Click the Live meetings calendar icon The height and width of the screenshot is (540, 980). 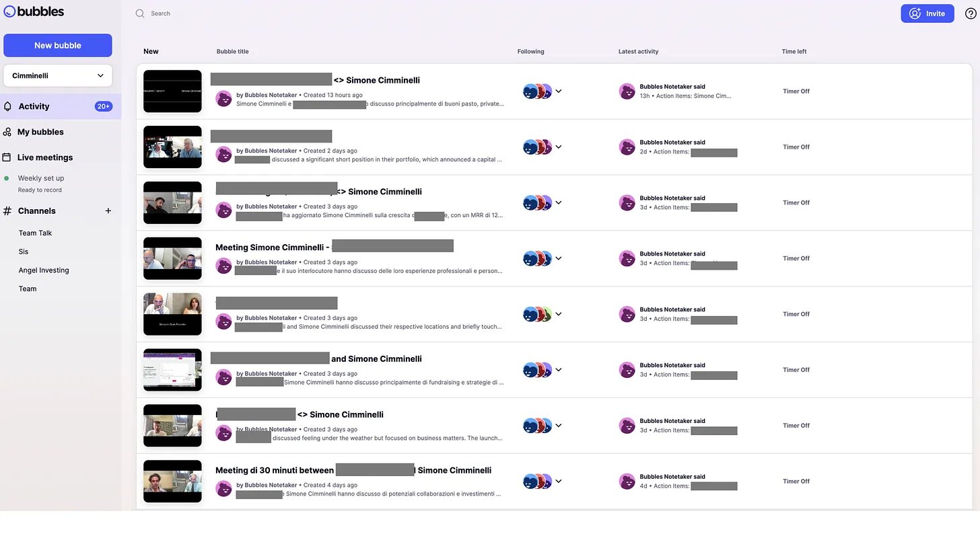coord(7,157)
